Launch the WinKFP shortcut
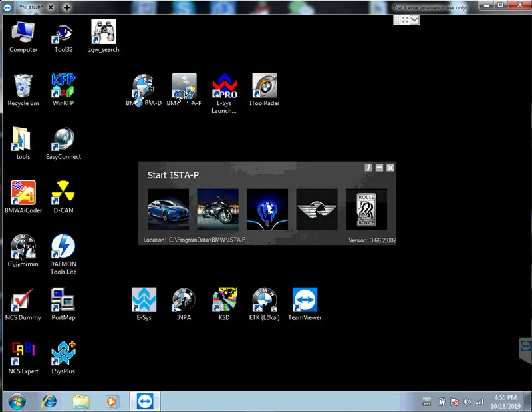This screenshot has width=532, height=412. (63, 91)
